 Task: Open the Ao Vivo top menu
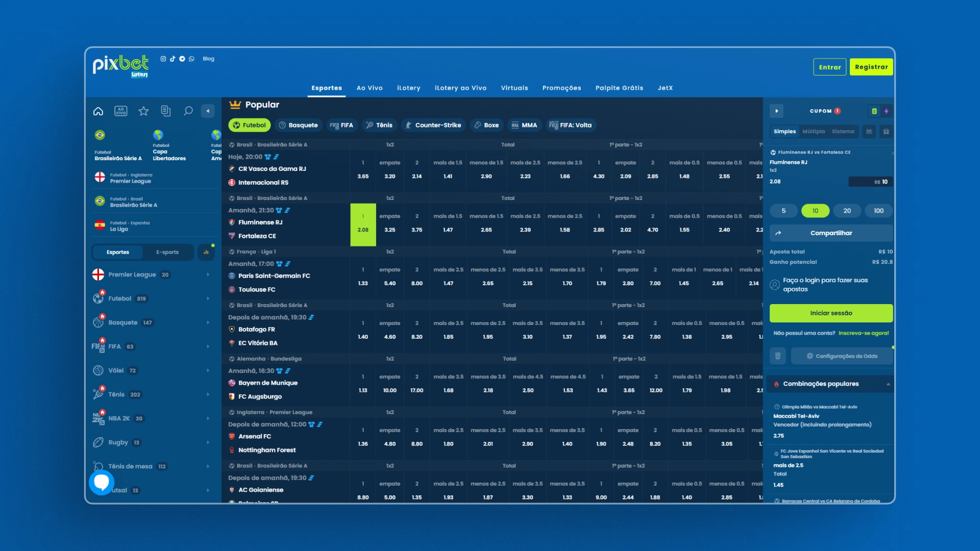coord(370,88)
